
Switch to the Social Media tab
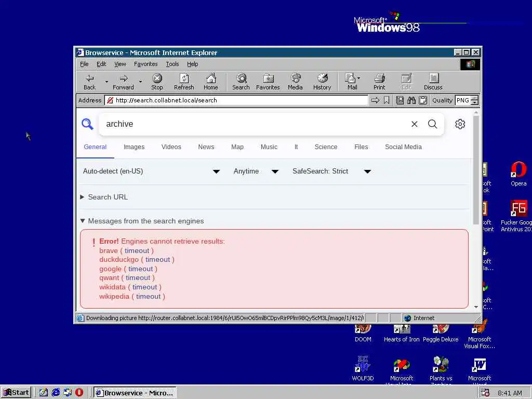tap(403, 147)
